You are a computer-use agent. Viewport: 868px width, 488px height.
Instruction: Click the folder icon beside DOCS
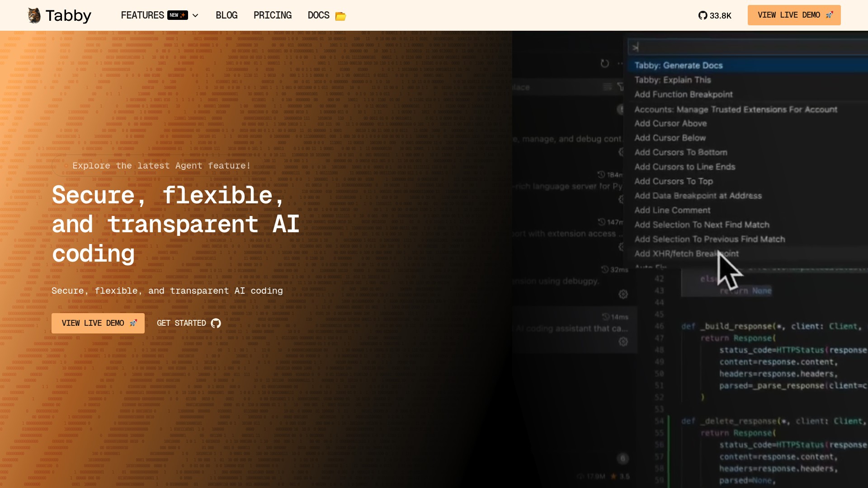pos(340,16)
